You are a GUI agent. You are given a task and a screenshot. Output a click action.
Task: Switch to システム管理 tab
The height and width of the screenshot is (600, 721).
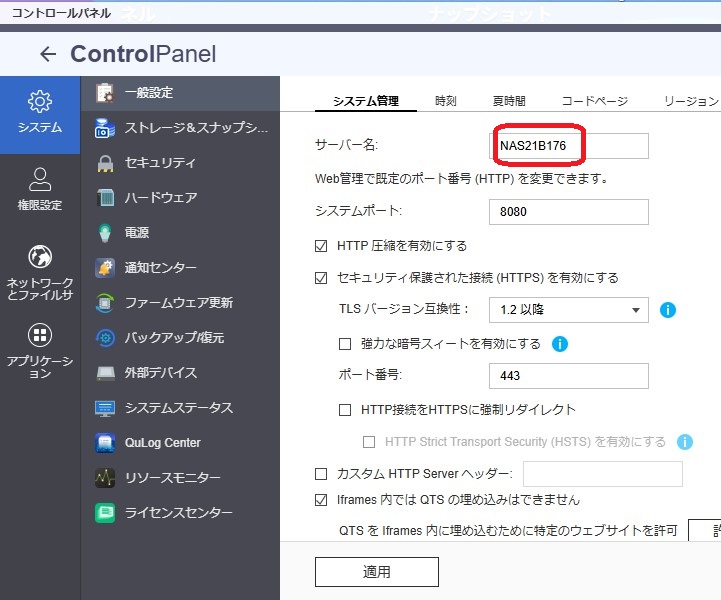(366, 101)
